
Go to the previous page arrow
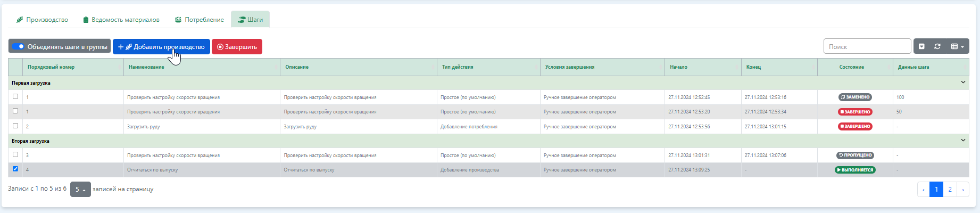[x=923, y=190]
